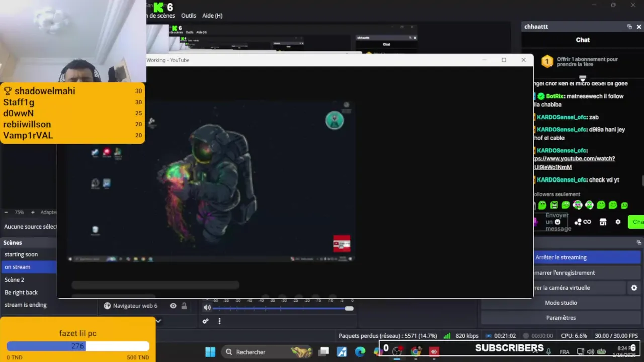
Task: Open OBS Studio taskbar icon
Action: 397,352
